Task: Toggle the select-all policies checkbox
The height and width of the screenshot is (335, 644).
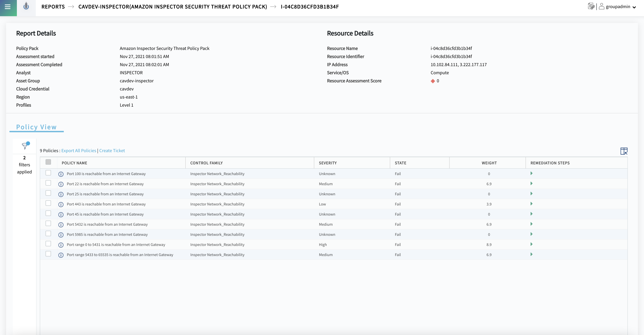Action: [x=48, y=162]
